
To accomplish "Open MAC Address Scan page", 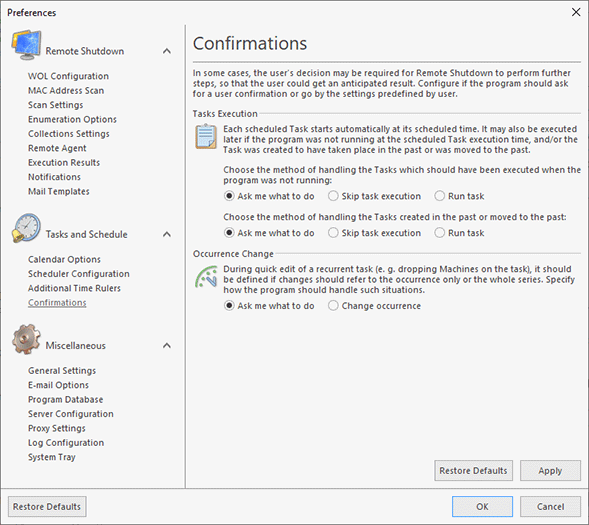I will coord(66,91).
